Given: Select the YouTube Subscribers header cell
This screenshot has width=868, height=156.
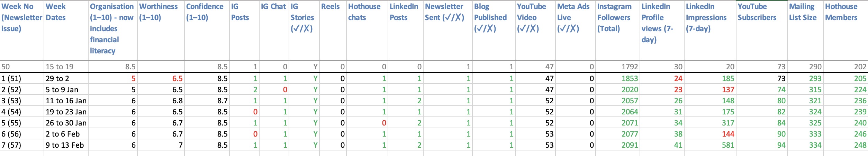Looking at the screenshot, I should (761, 31).
